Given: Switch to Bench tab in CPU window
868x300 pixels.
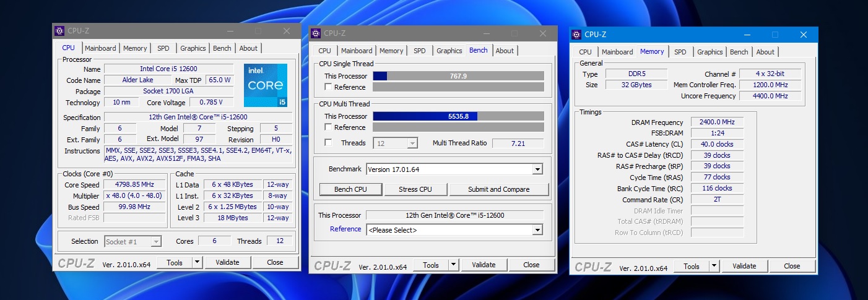Looking at the screenshot, I should 222,48.
